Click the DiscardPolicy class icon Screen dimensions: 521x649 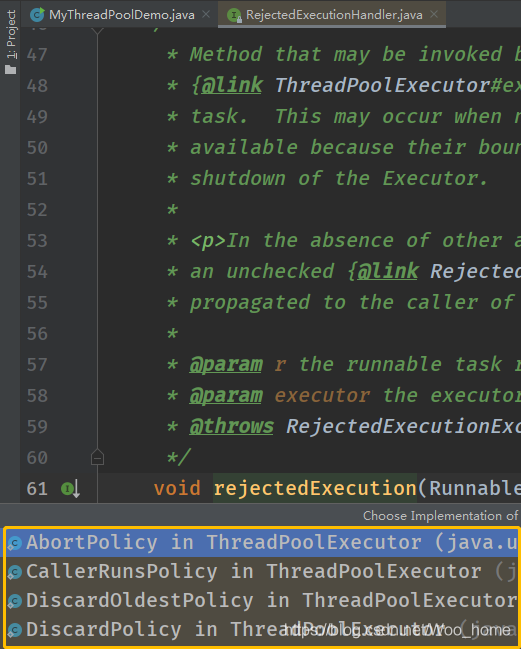pos(15,630)
